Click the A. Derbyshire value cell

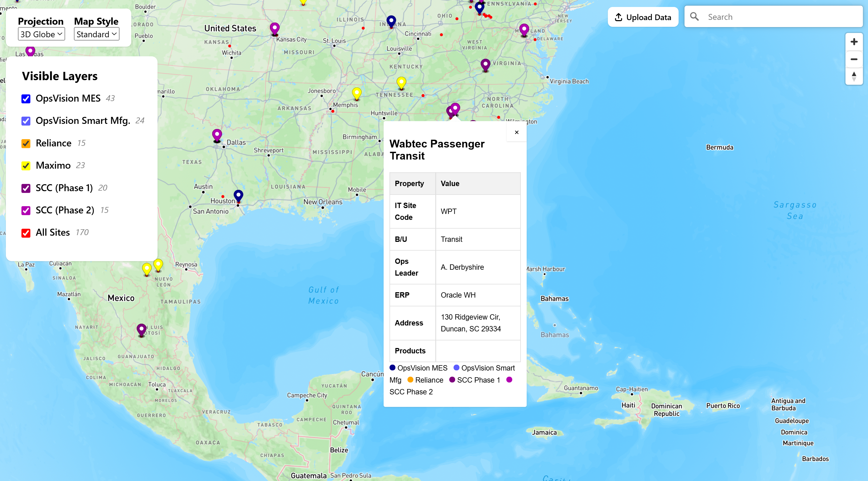pyautogui.click(x=478, y=267)
